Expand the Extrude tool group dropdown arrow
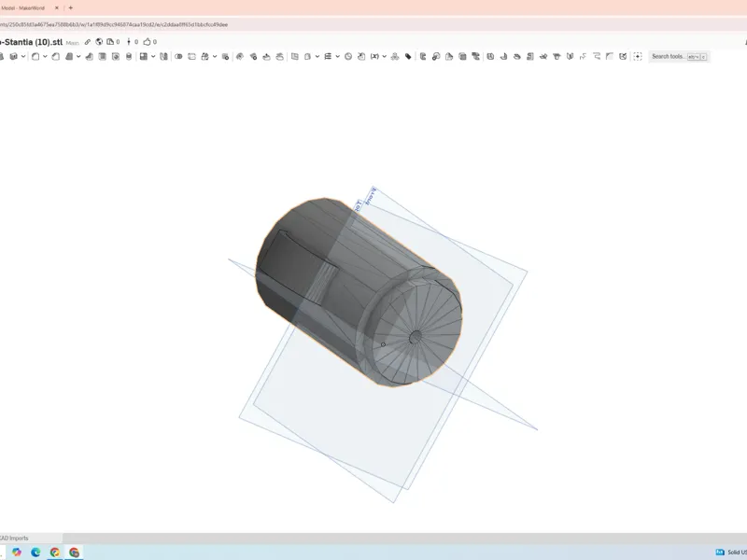This screenshot has width=747, height=560. click(22, 56)
